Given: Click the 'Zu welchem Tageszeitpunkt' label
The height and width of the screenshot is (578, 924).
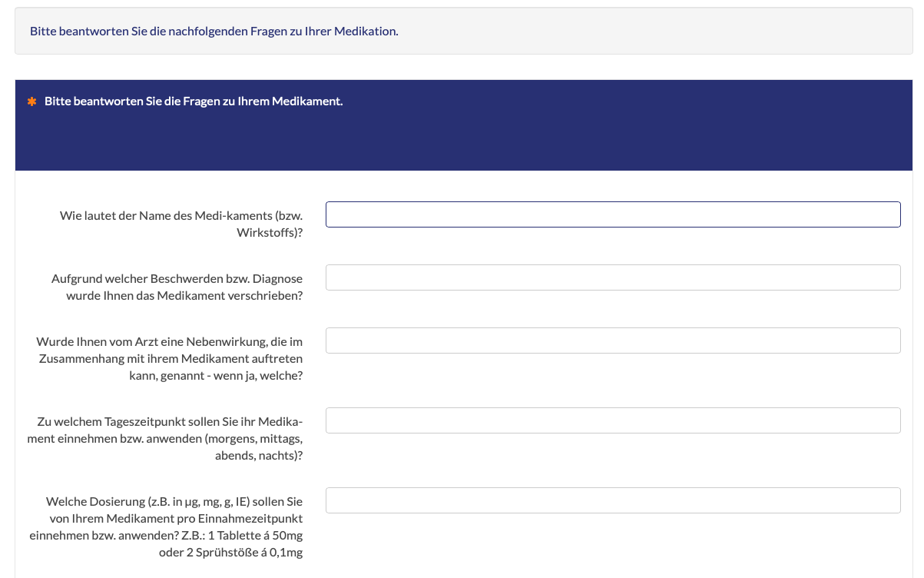Looking at the screenshot, I should point(169,421).
